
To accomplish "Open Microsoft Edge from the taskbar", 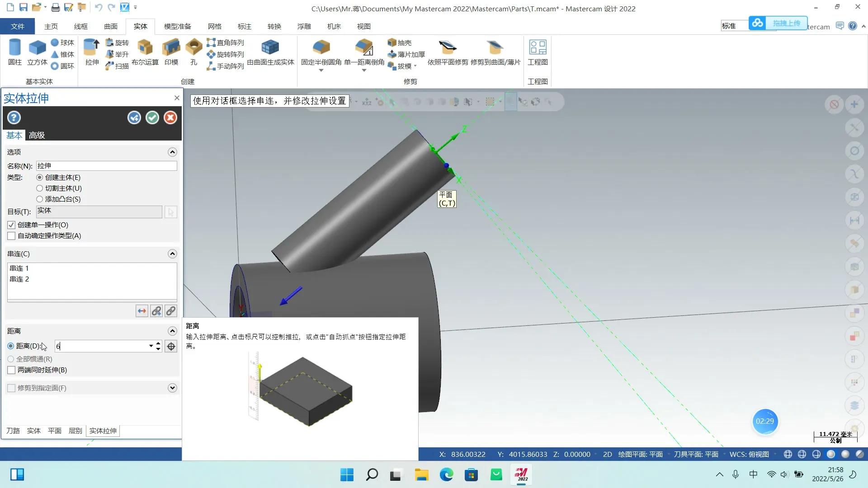I will click(446, 475).
